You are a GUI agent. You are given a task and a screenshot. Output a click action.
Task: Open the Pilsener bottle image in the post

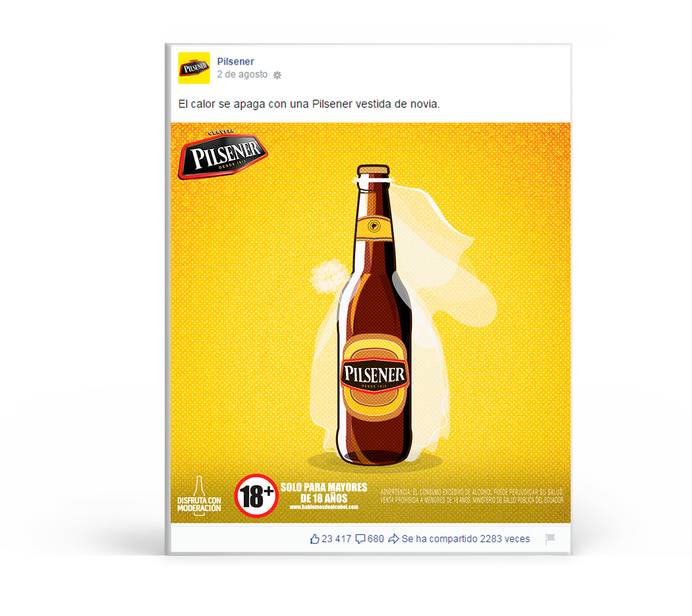(x=371, y=323)
